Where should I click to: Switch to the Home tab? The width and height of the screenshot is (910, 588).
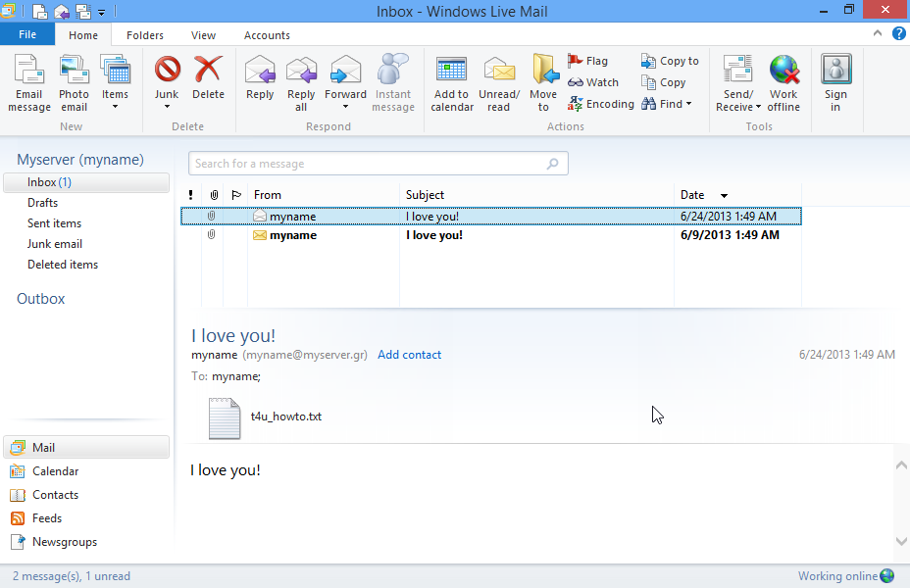[x=83, y=35]
